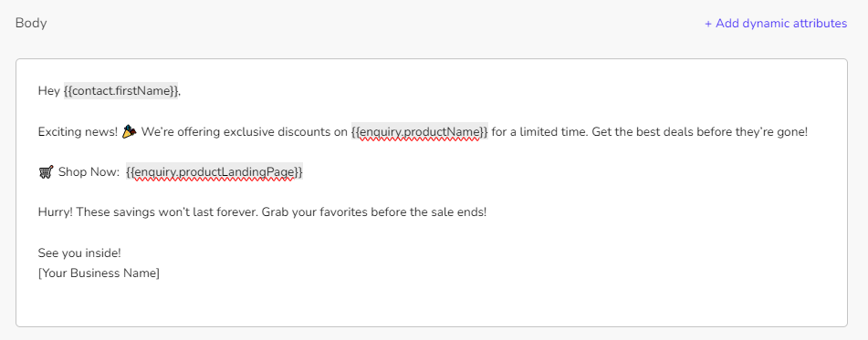The image size is (868, 340).
Task: Click the party popper emoji
Action: coord(129,132)
